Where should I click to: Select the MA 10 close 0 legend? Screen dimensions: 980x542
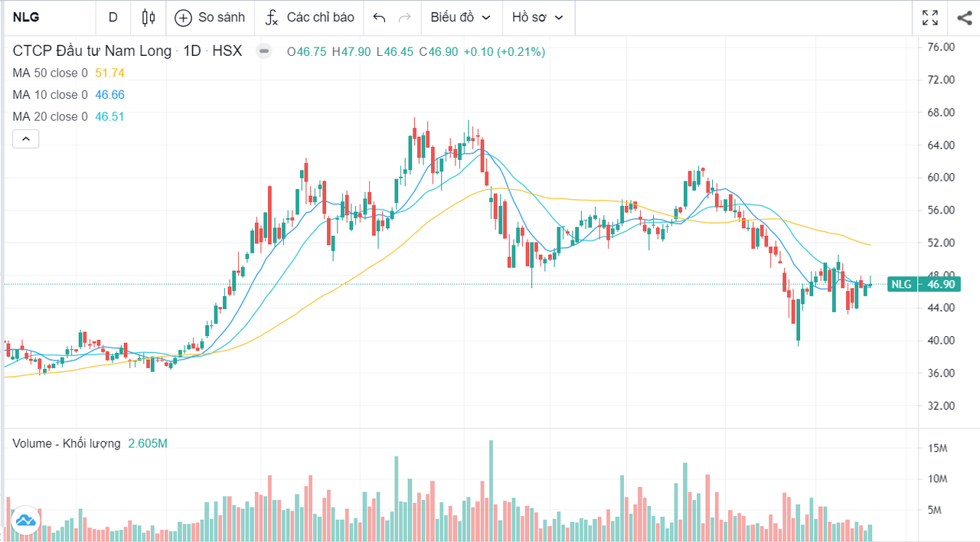tap(50, 94)
